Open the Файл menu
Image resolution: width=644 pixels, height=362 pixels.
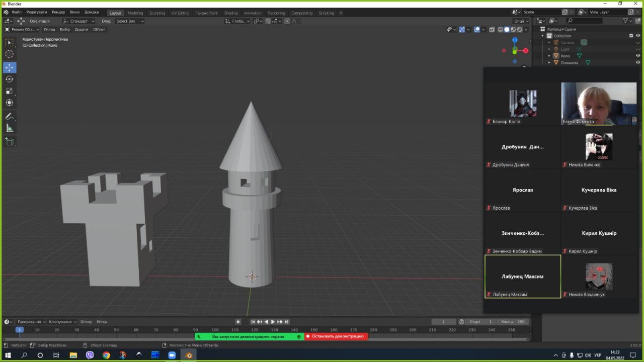pyautogui.click(x=17, y=12)
